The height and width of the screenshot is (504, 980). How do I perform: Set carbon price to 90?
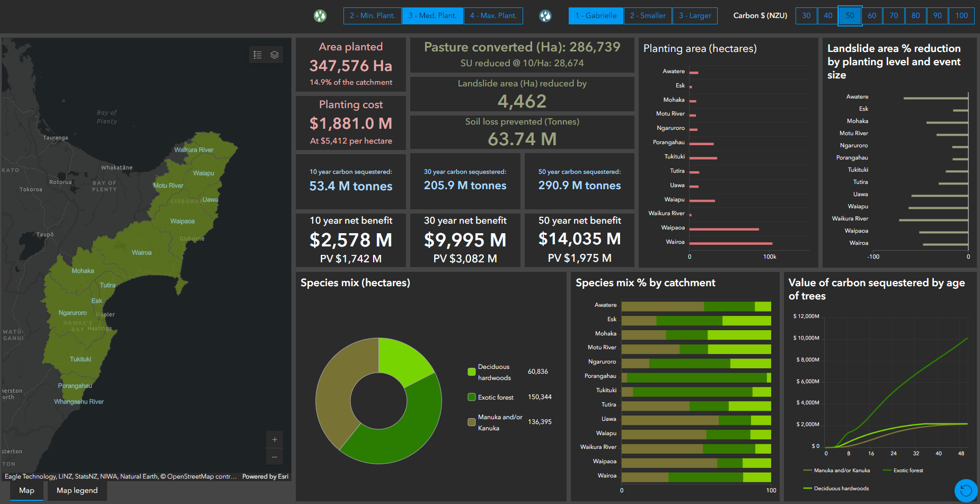[938, 16]
